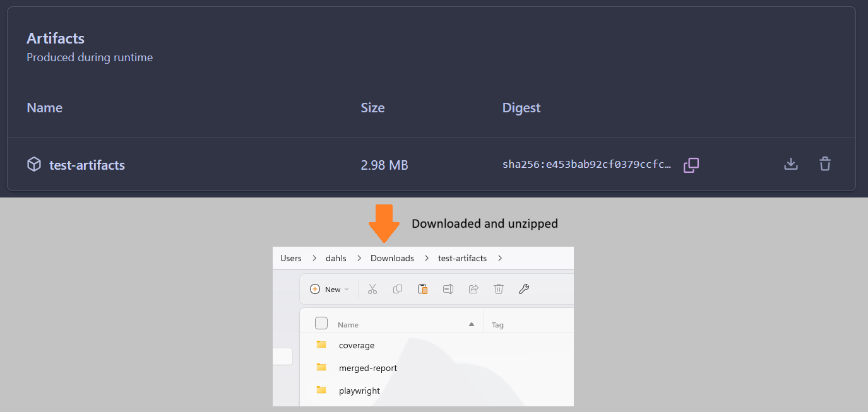The image size is (868, 412).
Task: Open the test-artifacts artifact link
Action: click(87, 165)
